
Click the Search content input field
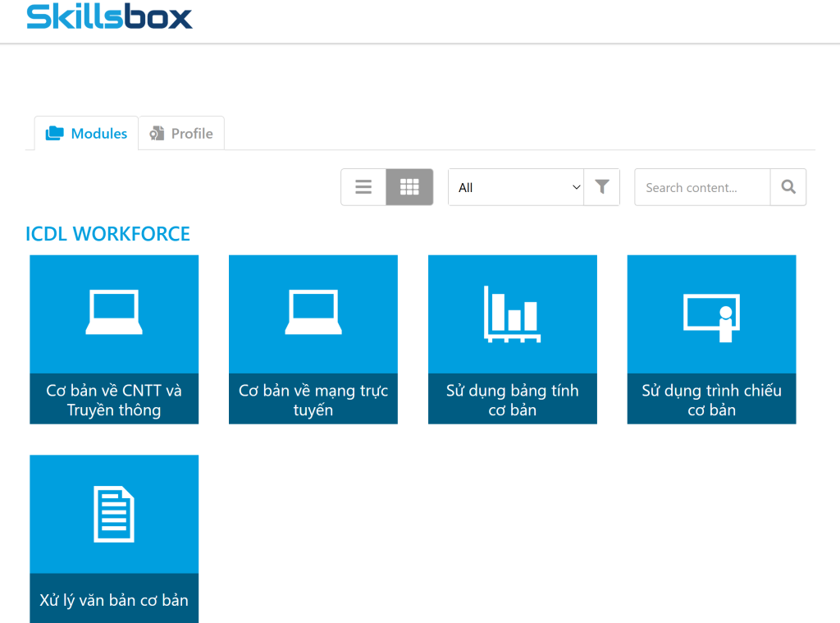coord(702,187)
